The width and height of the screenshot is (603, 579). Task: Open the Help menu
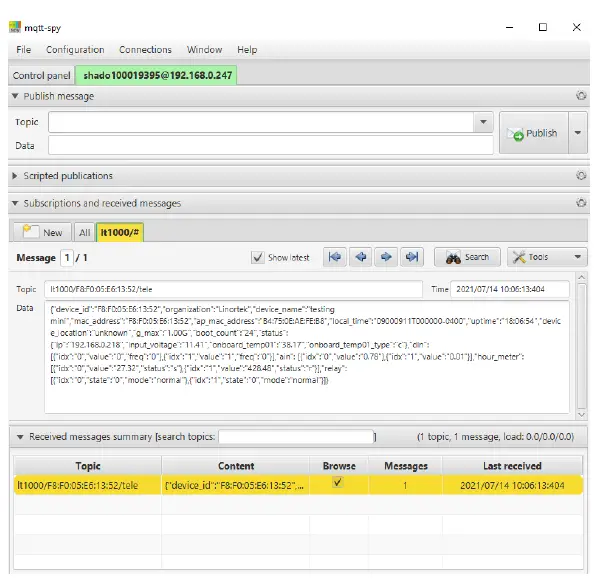pyautogui.click(x=247, y=50)
